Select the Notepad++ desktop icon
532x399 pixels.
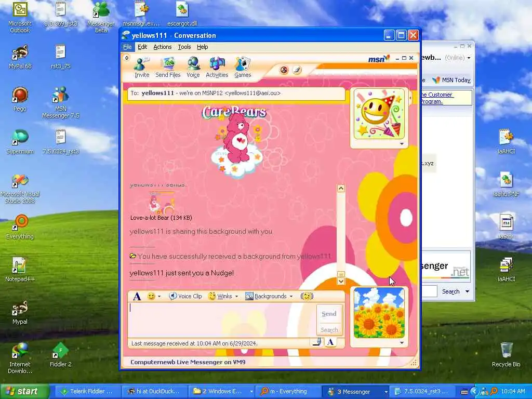(x=20, y=270)
